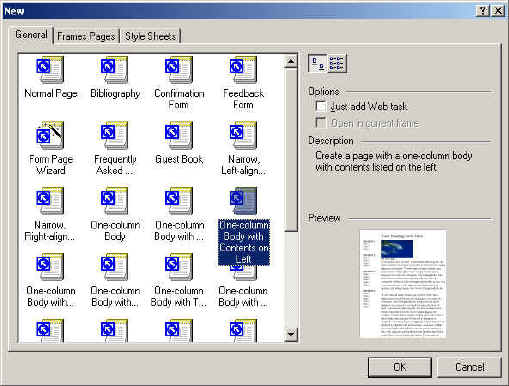Screen dimensions: 509x386
Task: Choose the Bibliography template
Action: point(114,70)
